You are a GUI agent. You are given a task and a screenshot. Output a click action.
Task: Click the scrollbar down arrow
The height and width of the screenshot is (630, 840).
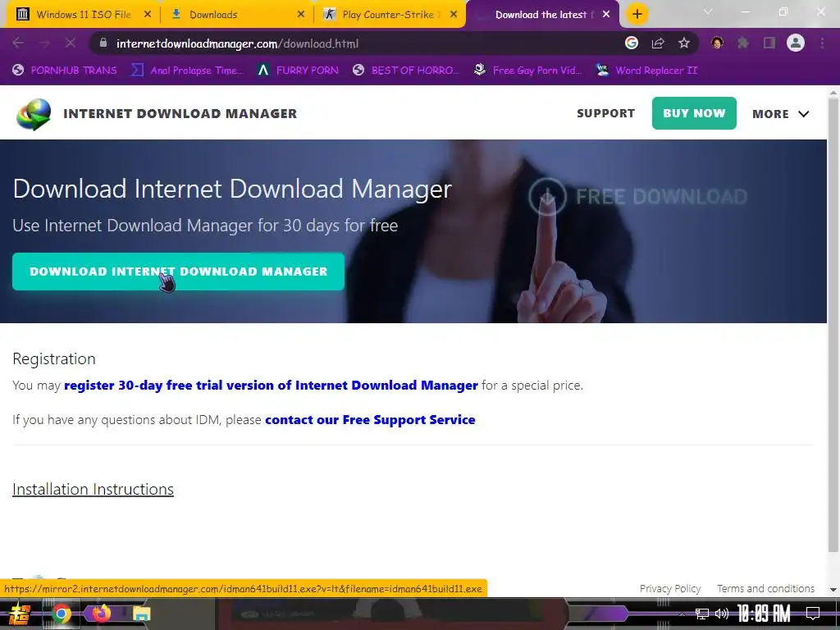pyautogui.click(x=833, y=590)
